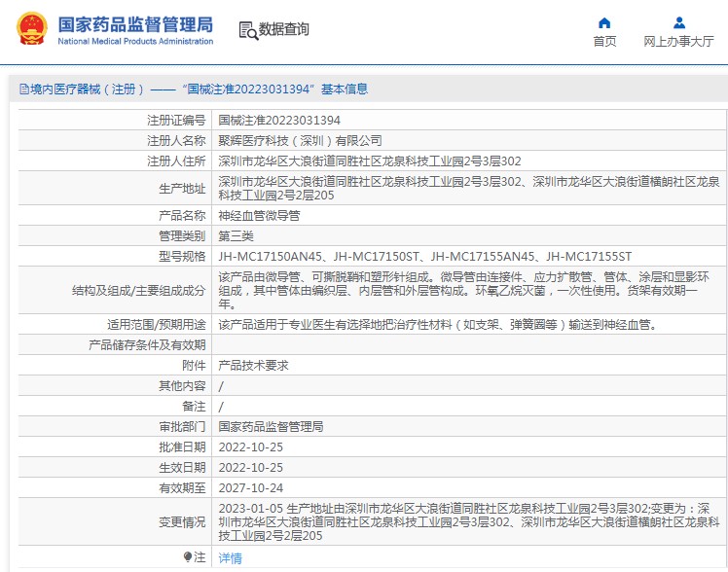Click the 附件 label
The height and width of the screenshot is (572, 728).
click(x=194, y=366)
